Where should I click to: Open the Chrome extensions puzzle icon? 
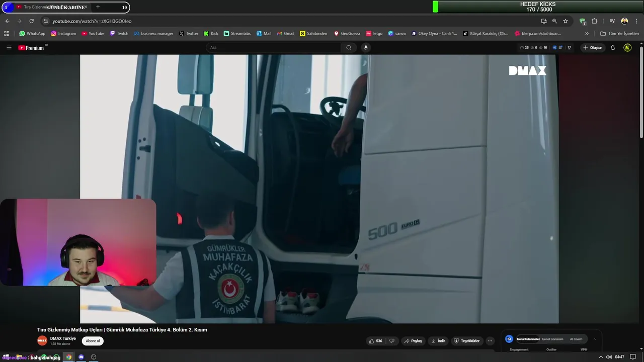(x=594, y=21)
